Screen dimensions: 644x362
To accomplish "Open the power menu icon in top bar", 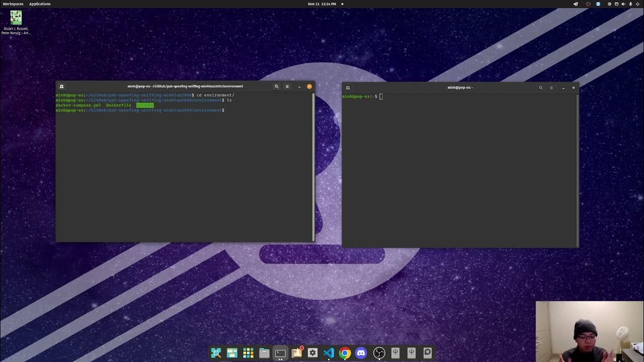I will tap(637, 4).
